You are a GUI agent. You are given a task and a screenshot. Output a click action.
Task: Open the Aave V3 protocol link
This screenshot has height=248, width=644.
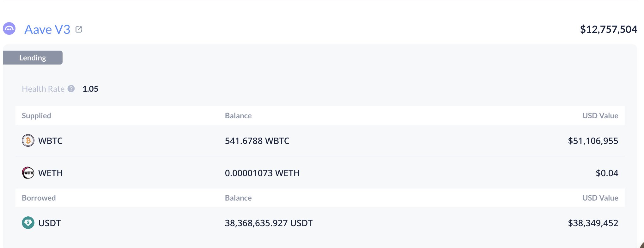pyautogui.click(x=47, y=29)
